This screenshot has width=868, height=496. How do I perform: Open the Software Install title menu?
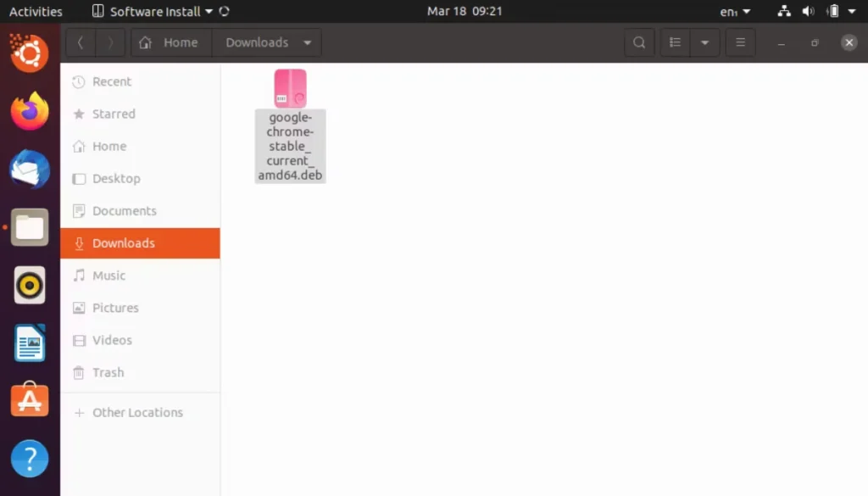click(157, 11)
